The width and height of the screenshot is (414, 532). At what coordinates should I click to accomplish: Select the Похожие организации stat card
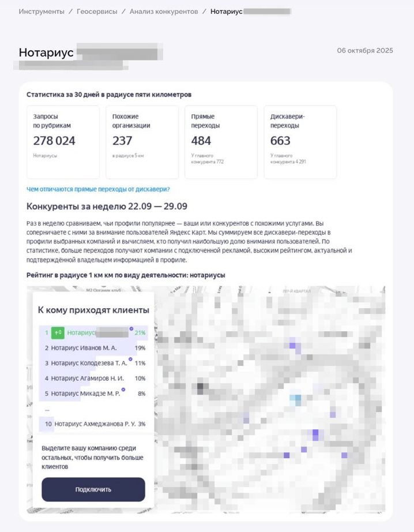pos(142,142)
